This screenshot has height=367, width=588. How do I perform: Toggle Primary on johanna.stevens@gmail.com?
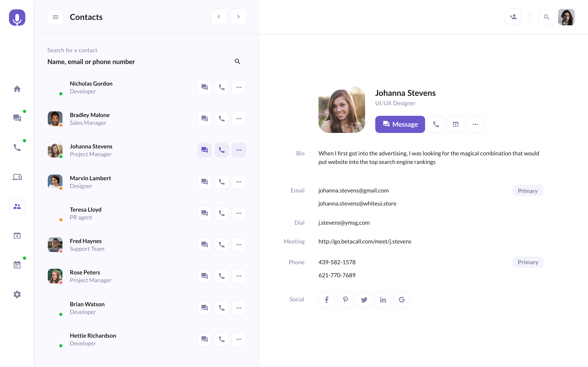point(528,191)
